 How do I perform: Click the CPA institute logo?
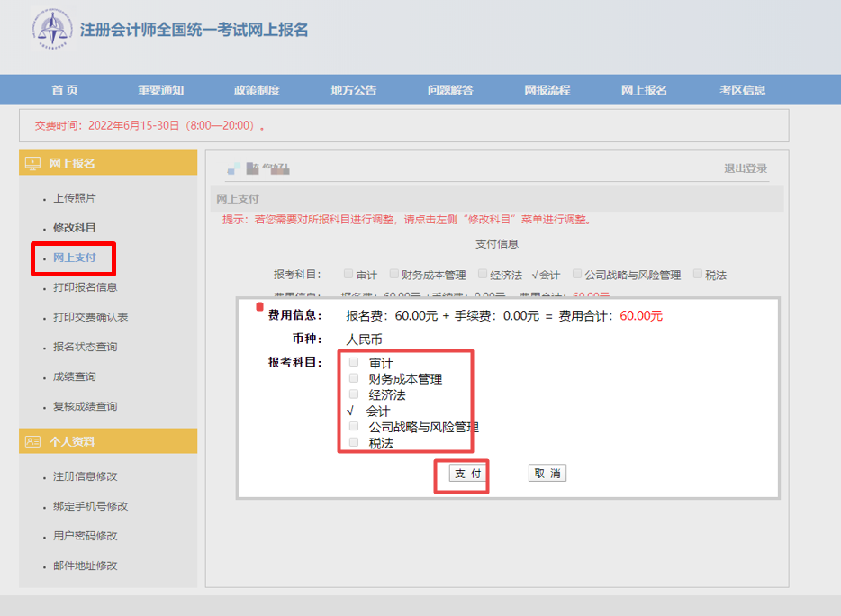[x=51, y=30]
